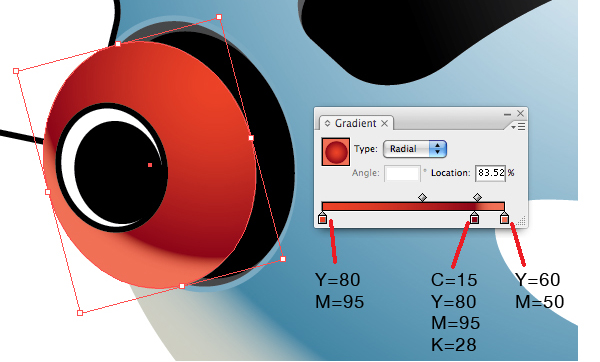Select the top anchor point of red ellipse
Image resolution: width=600 pixels, height=362 pixels.
118,44
